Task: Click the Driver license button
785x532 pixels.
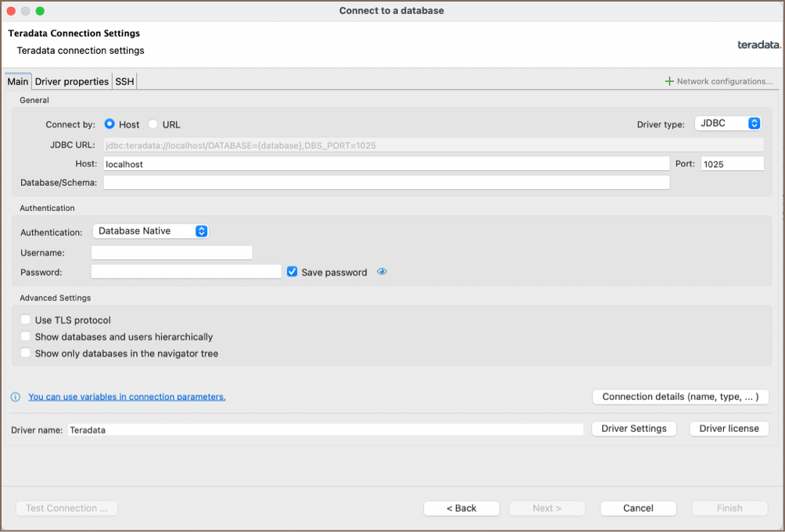Action: click(x=729, y=428)
